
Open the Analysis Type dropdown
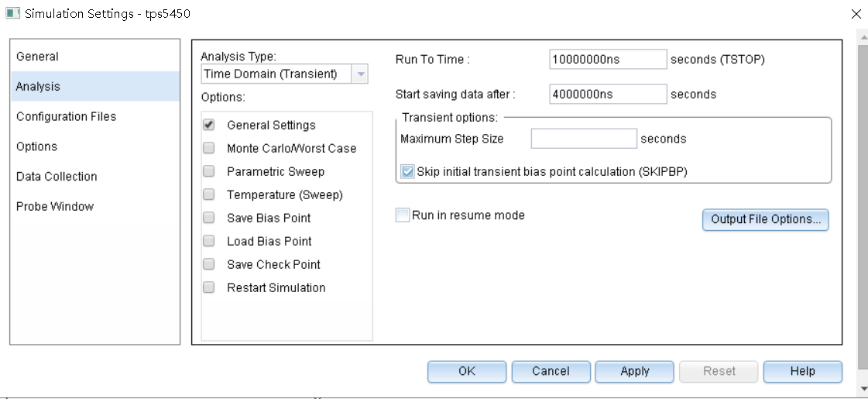pos(360,74)
